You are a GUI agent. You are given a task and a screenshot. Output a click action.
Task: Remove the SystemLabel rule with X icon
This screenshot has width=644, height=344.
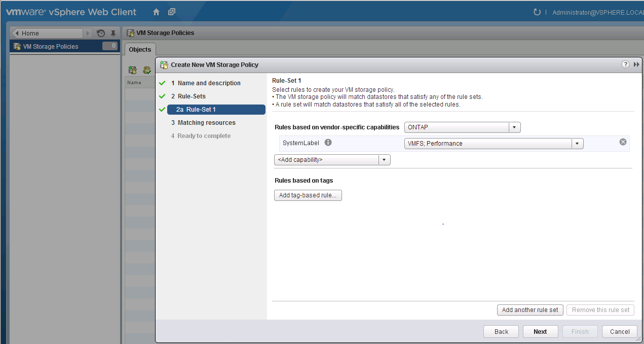[x=623, y=142]
